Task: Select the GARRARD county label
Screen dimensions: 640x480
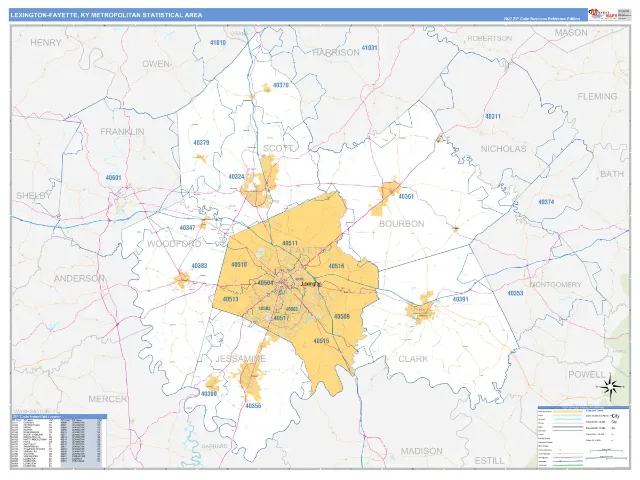Action: 214,446
